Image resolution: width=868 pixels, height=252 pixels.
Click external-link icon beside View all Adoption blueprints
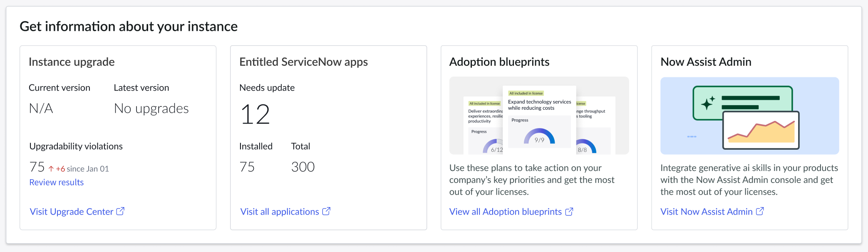point(569,212)
